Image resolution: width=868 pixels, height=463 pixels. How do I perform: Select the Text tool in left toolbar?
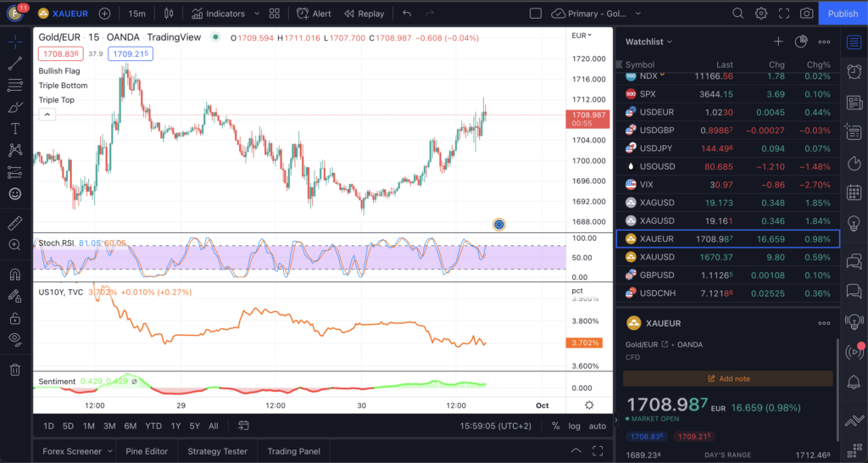14,129
